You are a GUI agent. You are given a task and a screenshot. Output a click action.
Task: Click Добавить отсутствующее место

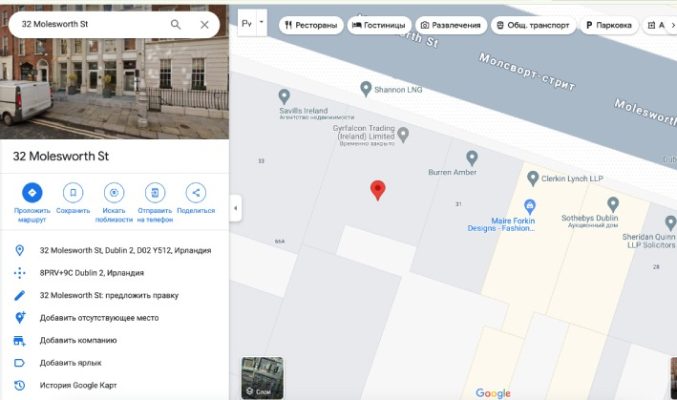99,318
